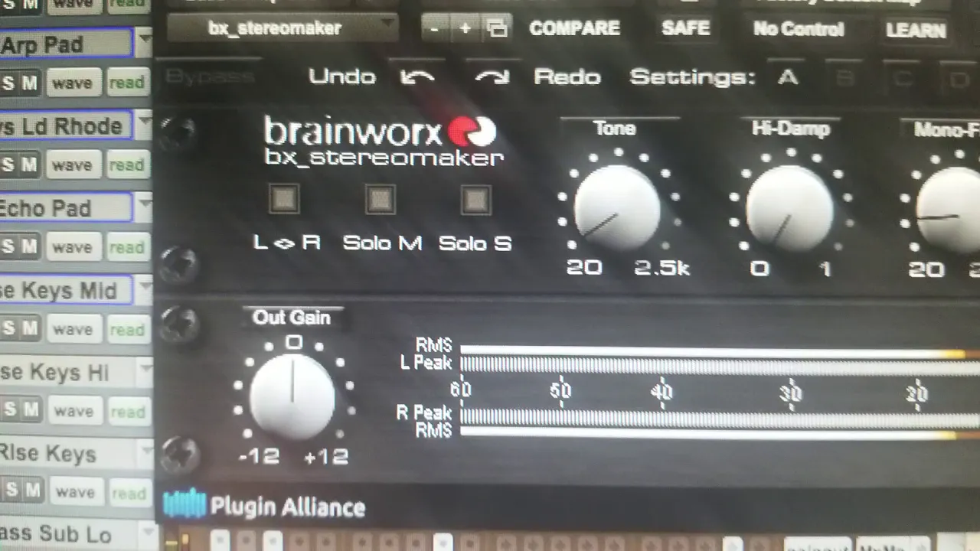
Task: Click the Hi-Damp knob
Action: click(x=789, y=207)
